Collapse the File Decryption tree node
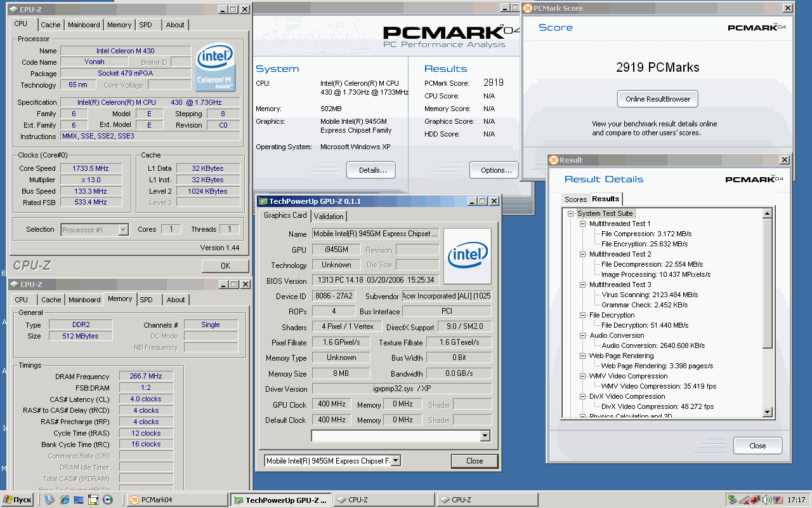The height and width of the screenshot is (508, 812). click(582, 316)
